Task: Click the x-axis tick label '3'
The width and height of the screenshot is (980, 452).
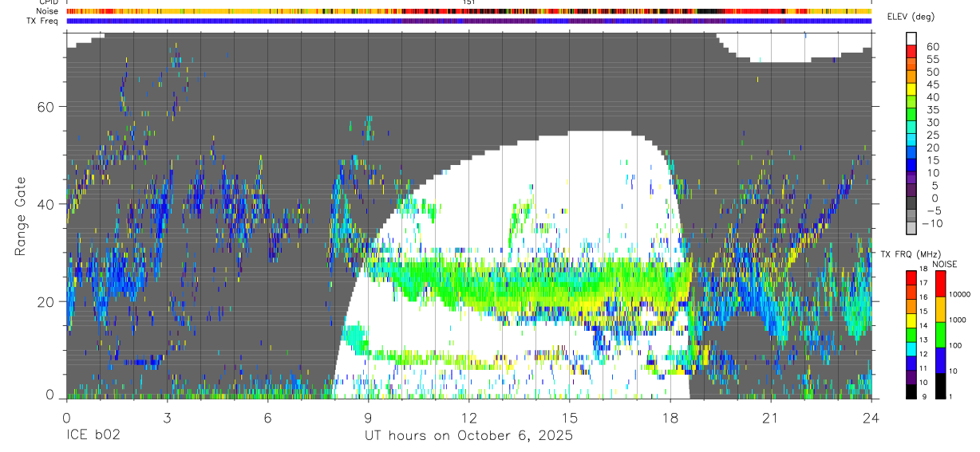Action: pyautogui.click(x=167, y=418)
